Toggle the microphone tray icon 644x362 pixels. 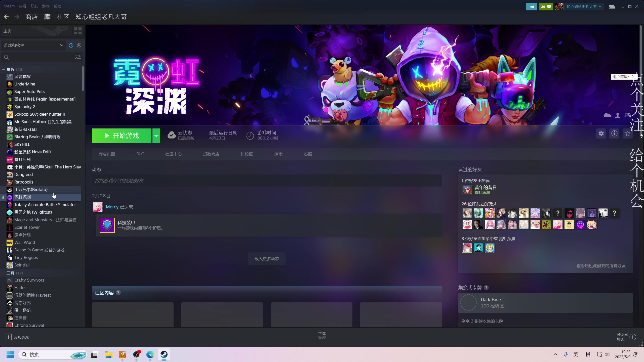pos(566,354)
